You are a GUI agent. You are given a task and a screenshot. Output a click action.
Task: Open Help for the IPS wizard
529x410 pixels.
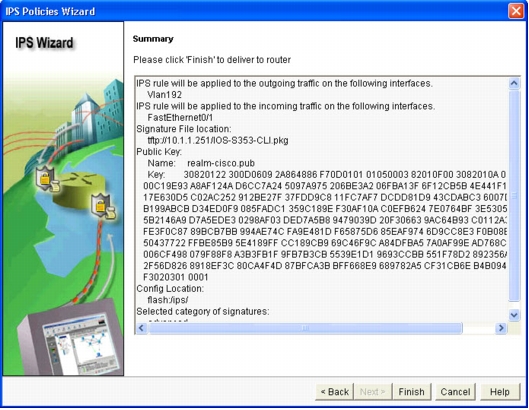pos(500,392)
